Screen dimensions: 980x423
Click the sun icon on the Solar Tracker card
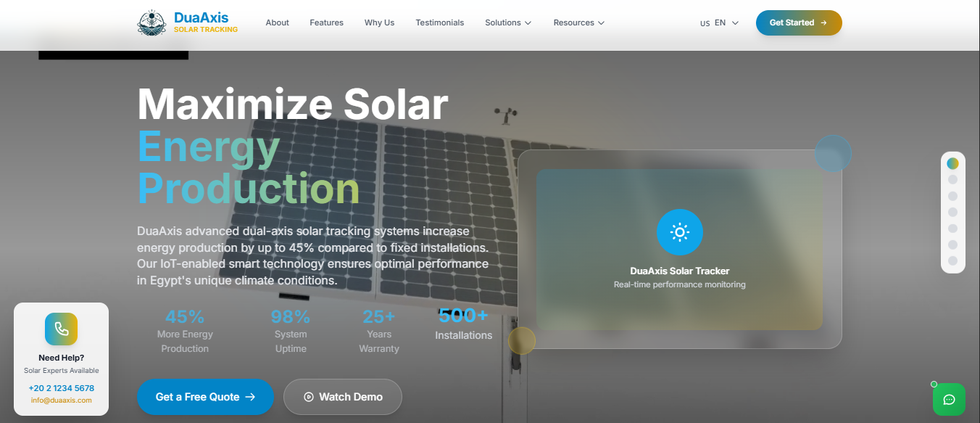click(x=679, y=232)
